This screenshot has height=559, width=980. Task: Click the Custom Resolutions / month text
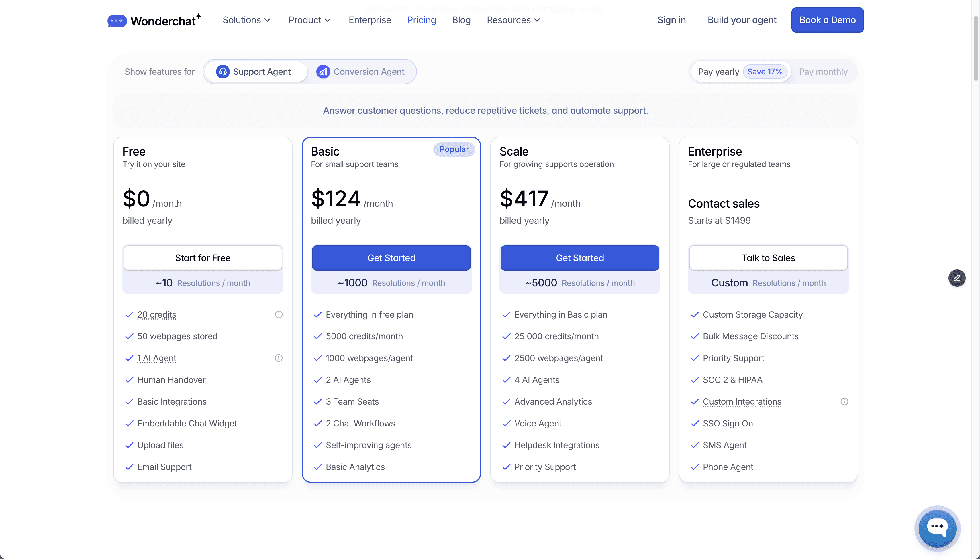[x=768, y=283]
